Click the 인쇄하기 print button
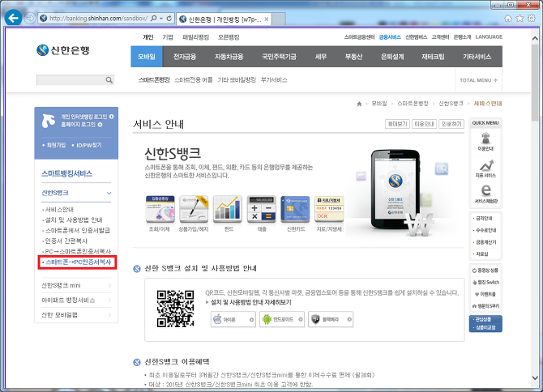Viewport: 543px width, 392px height. click(x=451, y=124)
